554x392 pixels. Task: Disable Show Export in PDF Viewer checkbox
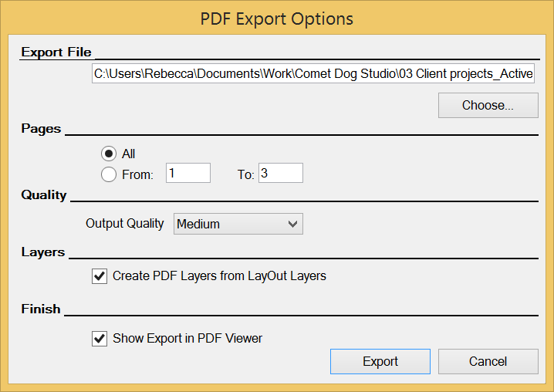100,338
